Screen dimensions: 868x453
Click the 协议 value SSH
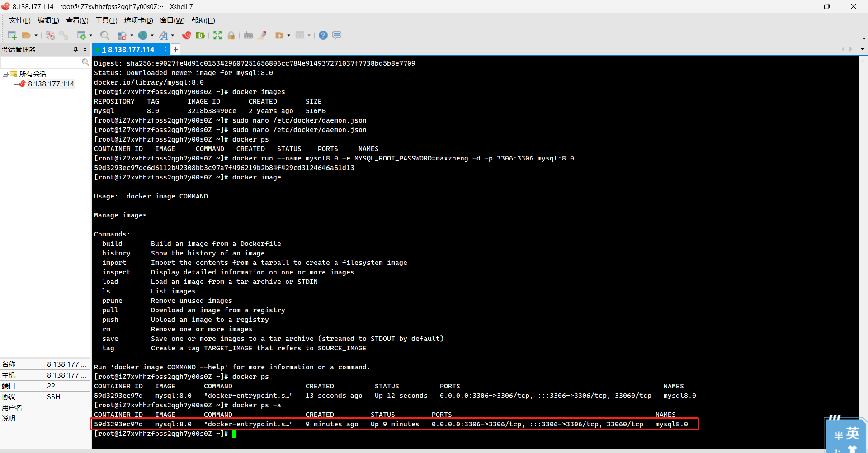pyautogui.click(x=67, y=397)
